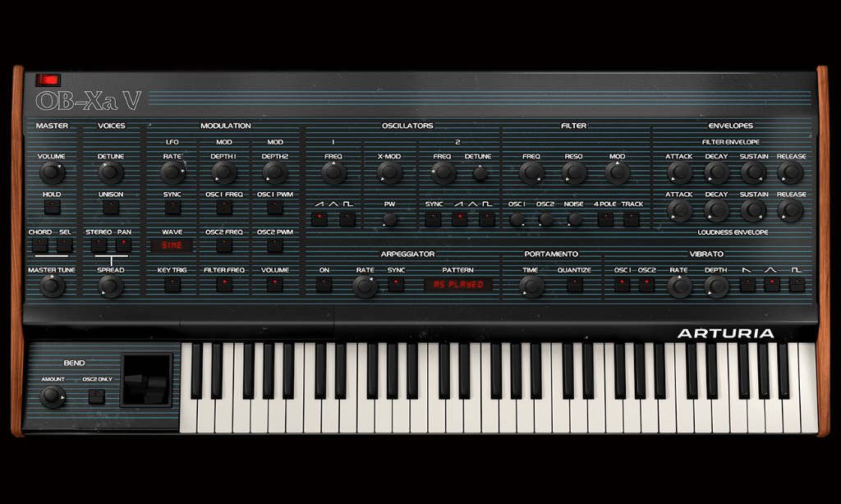The width and height of the screenshot is (841, 504).
Task: Toggle the LFO Sync button
Action: click(172, 208)
